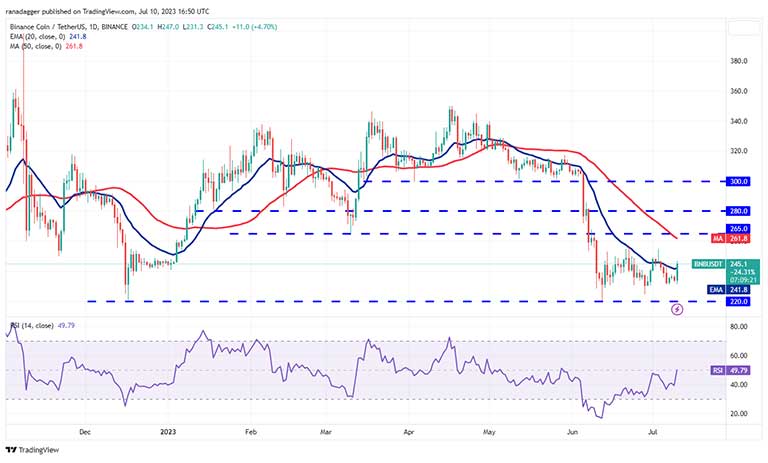Click the red MA 261.8 price axis label

(730, 239)
